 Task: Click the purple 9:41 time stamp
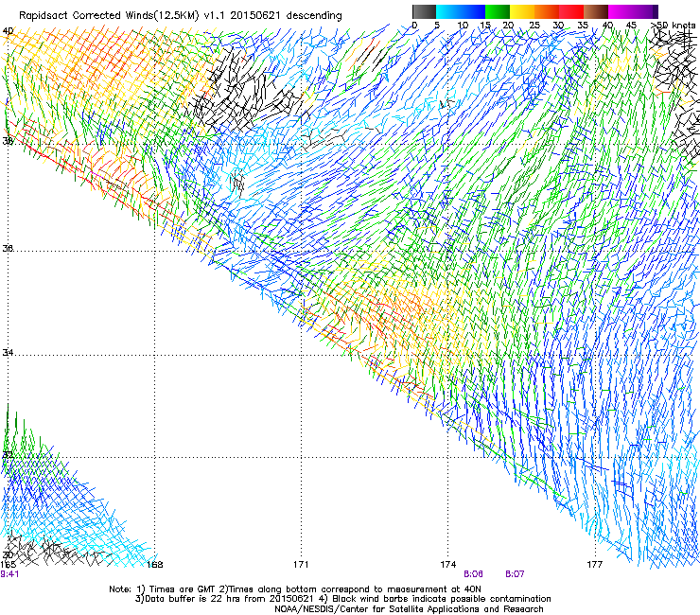point(9,574)
